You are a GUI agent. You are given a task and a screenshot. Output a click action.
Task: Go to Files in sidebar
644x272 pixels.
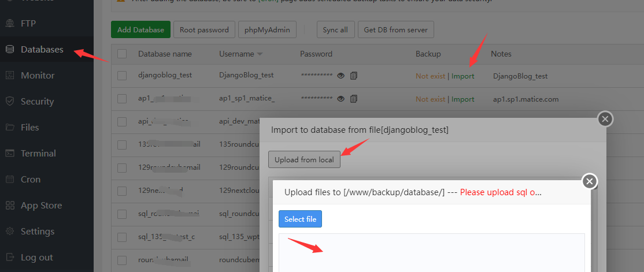pos(29,128)
